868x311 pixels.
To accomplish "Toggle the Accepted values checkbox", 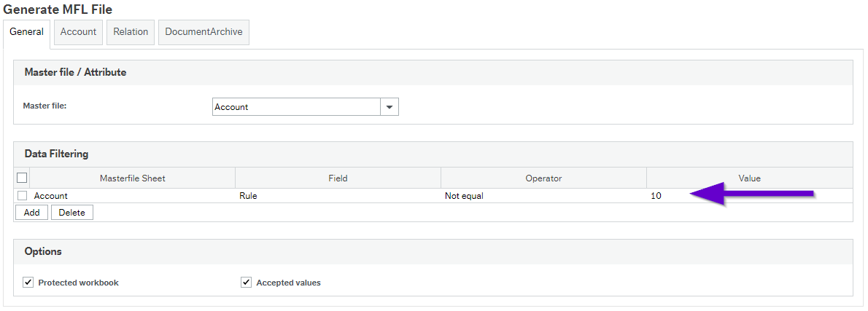I will (247, 283).
